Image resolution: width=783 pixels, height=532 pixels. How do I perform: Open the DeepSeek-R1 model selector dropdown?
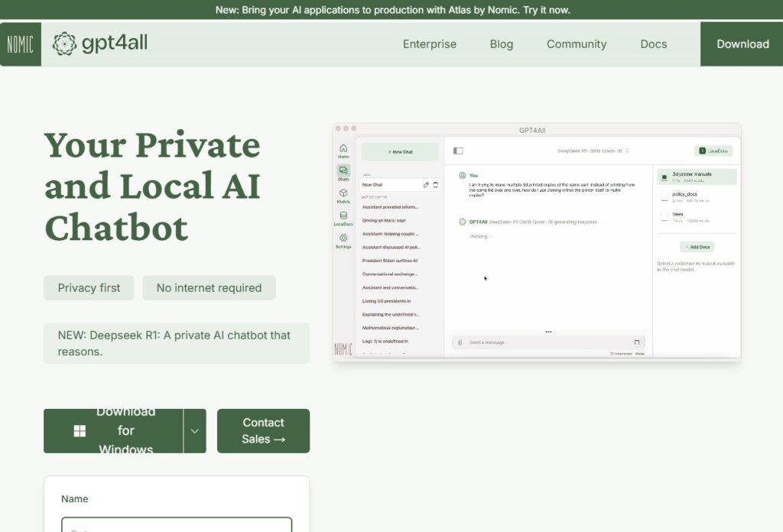[593, 151]
